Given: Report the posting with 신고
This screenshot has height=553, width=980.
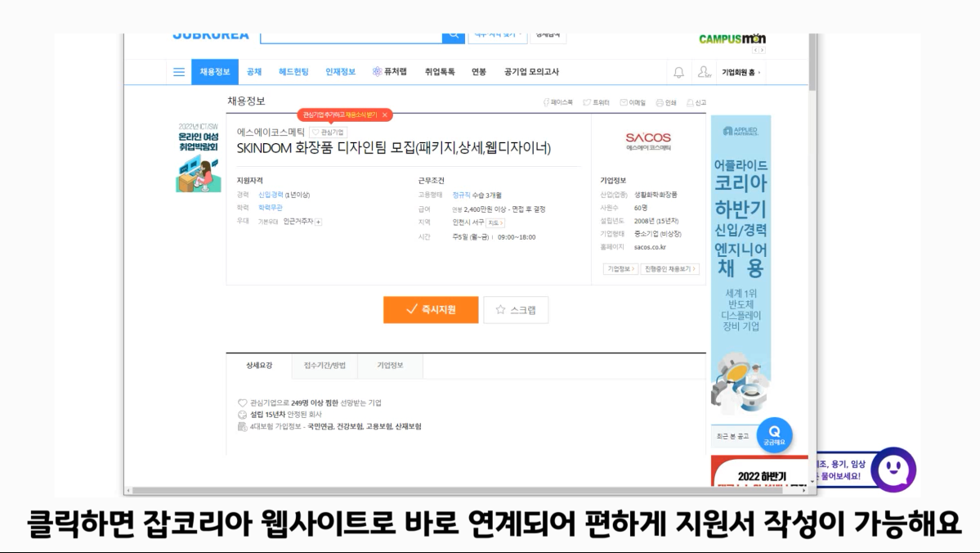Looking at the screenshot, I should pyautogui.click(x=696, y=102).
